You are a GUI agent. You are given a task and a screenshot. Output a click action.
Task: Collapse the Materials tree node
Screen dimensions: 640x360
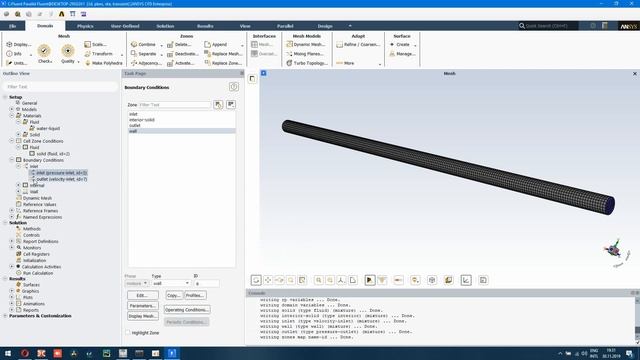coord(12,116)
